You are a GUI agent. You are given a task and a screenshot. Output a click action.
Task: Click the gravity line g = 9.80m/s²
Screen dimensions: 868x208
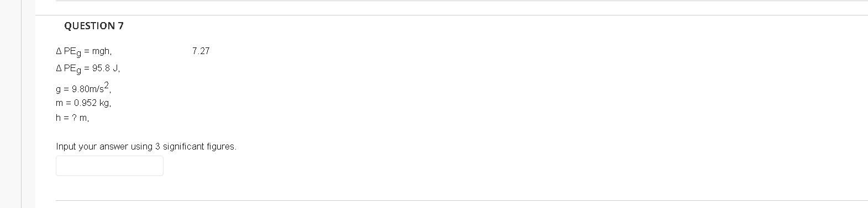84,87
